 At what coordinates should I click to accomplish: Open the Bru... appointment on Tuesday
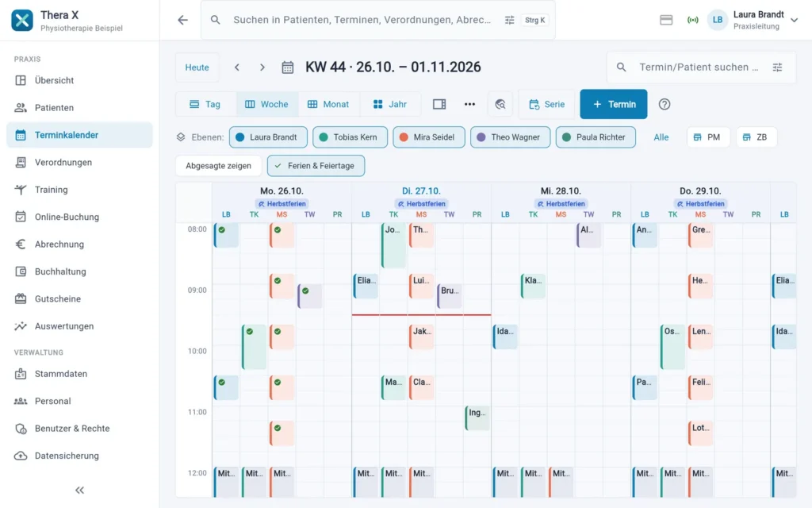[450, 296]
